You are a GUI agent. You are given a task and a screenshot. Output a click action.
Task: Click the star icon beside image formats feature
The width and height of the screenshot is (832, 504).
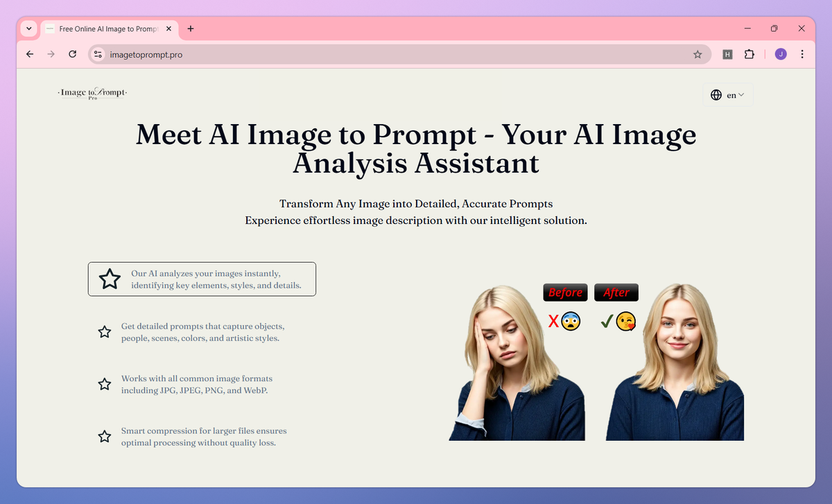pos(105,384)
